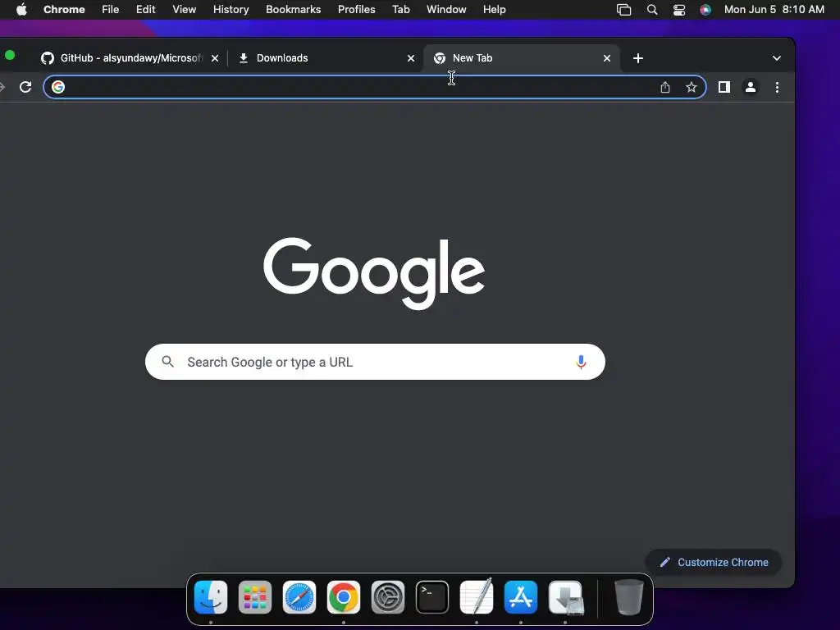Open the Profiles menu
The height and width of the screenshot is (630, 840).
click(x=356, y=10)
